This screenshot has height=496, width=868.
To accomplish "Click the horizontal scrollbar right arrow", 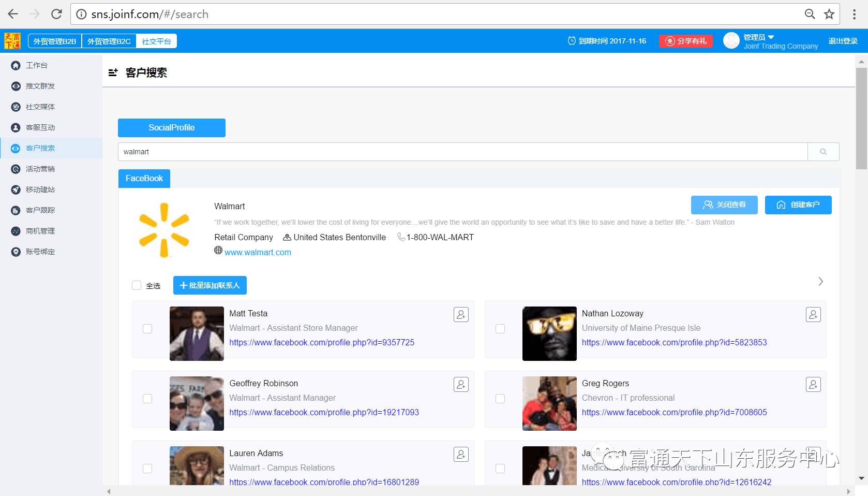I will pos(848,491).
